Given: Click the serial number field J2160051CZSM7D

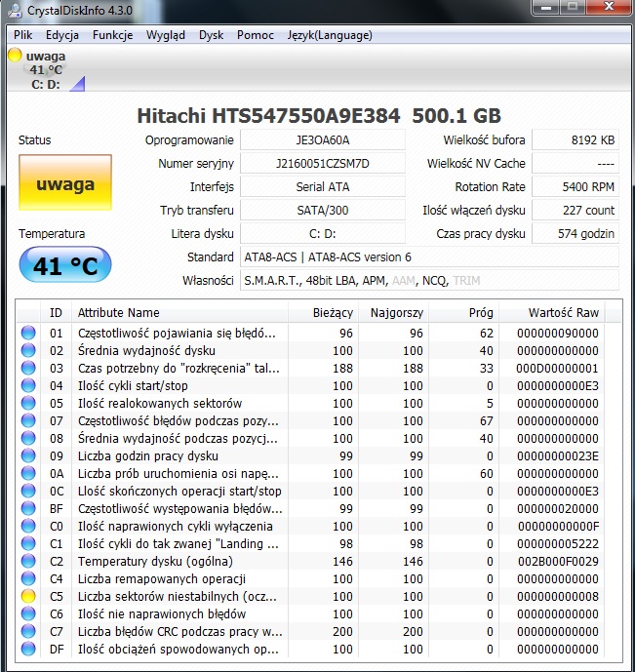Looking at the screenshot, I should click(x=323, y=163).
